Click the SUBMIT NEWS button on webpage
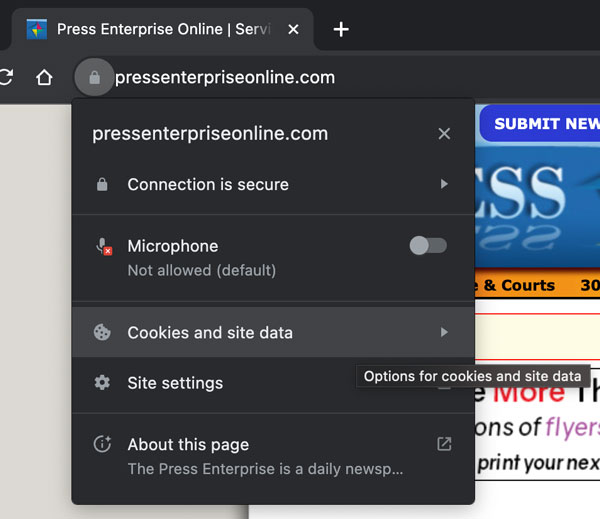The image size is (600, 519). (x=540, y=123)
